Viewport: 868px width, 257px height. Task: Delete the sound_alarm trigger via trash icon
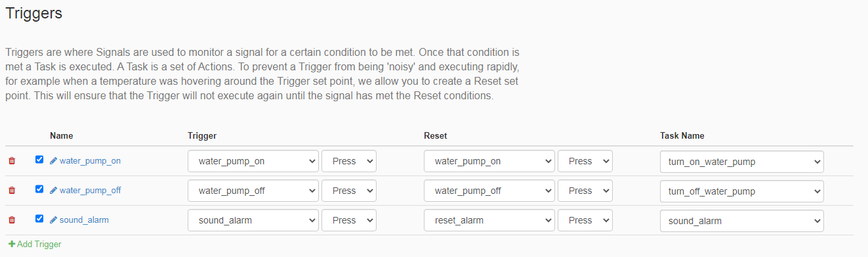(x=11, y=220)
